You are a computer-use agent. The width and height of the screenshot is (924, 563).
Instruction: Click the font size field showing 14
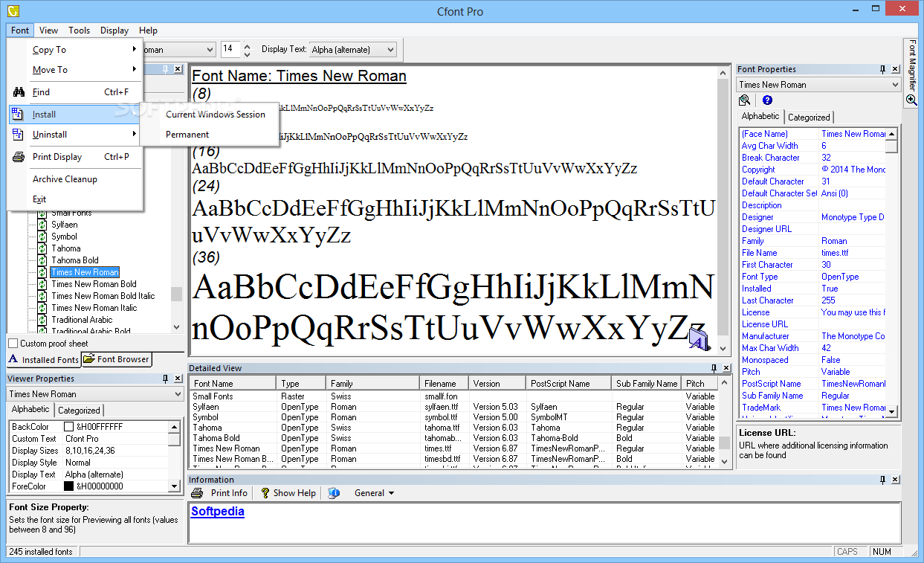pos(230,49)
